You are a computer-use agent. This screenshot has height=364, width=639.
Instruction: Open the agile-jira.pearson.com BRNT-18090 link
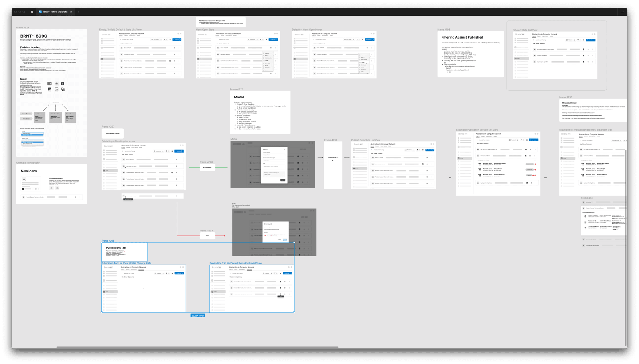click(46, 39)
